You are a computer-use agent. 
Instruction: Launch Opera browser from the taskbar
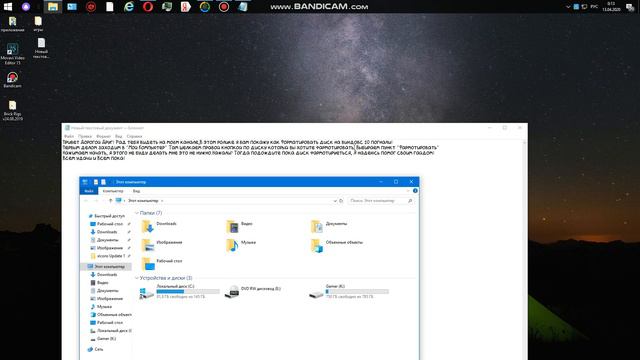click(148, 7)
